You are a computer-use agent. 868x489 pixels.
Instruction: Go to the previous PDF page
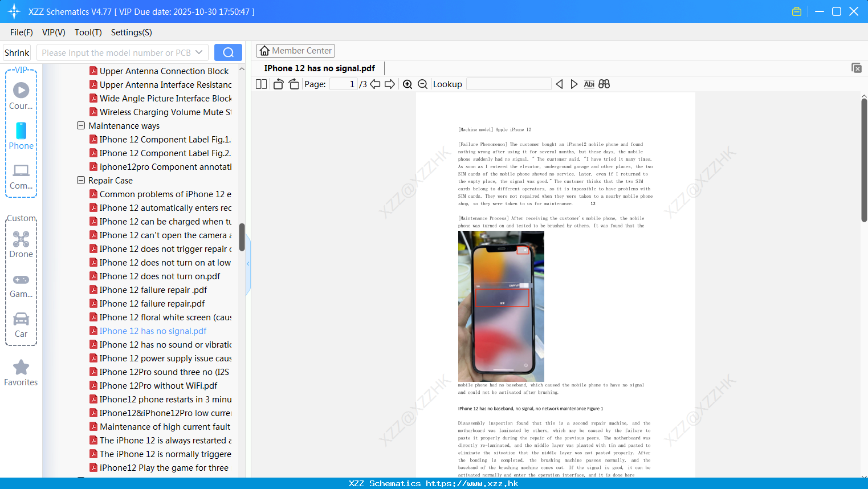[375, 84]
